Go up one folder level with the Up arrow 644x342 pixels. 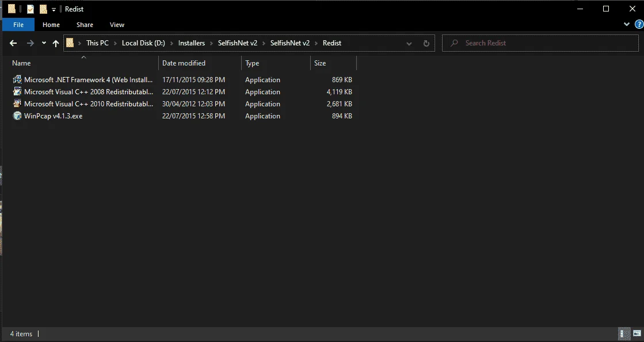(x=56, y=43)
